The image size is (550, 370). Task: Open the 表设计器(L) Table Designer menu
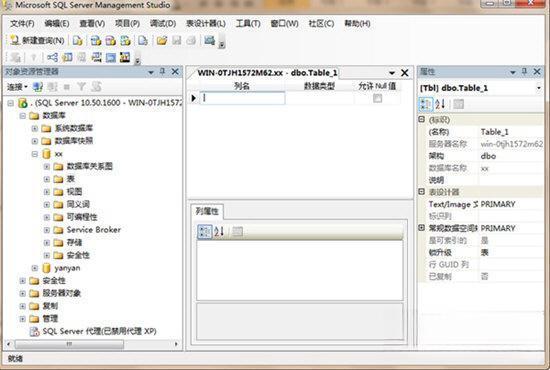click(x=206, y=23)
